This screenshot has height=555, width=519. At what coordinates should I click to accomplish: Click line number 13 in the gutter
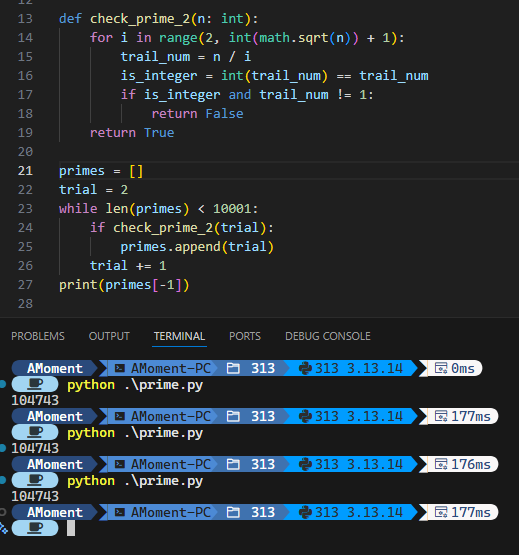tap(25, 18)
